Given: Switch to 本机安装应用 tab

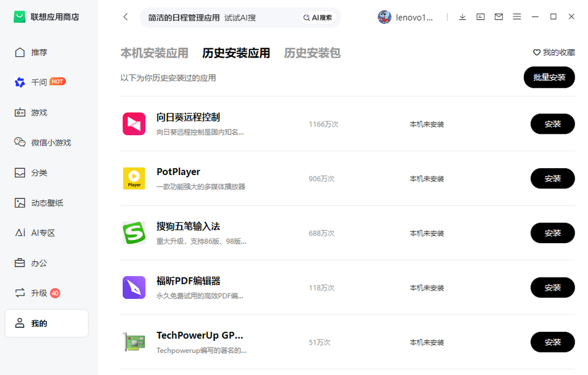Looking at the screenshot, I should pos(155,53).
